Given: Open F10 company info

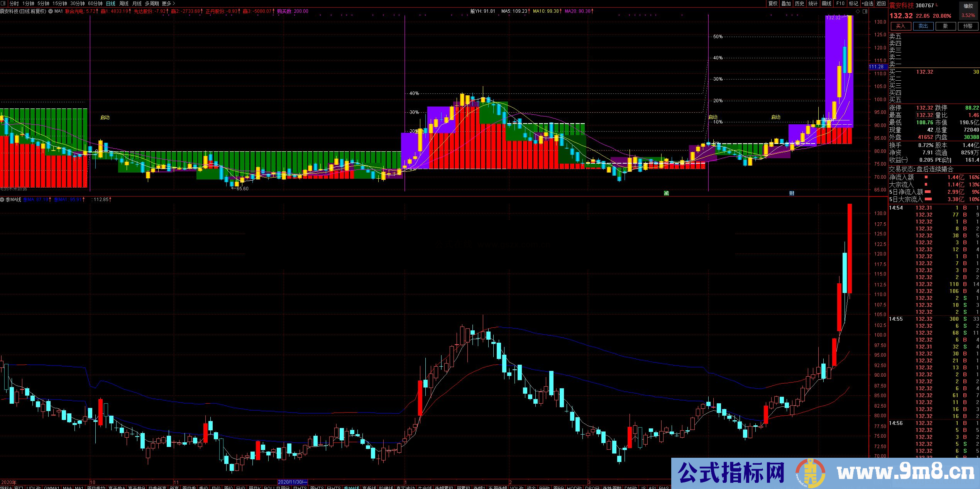Looking at the screenshot, I should tap(840, 3).
